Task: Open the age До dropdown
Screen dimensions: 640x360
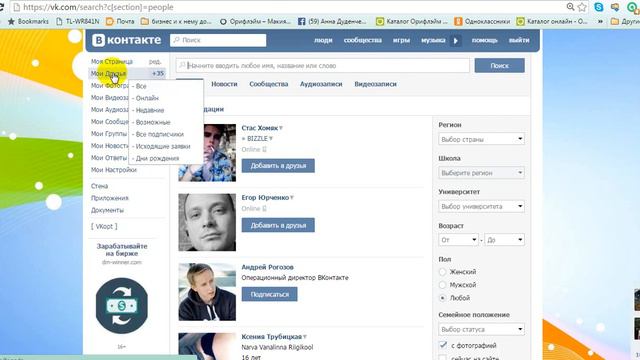Action: 504,240
